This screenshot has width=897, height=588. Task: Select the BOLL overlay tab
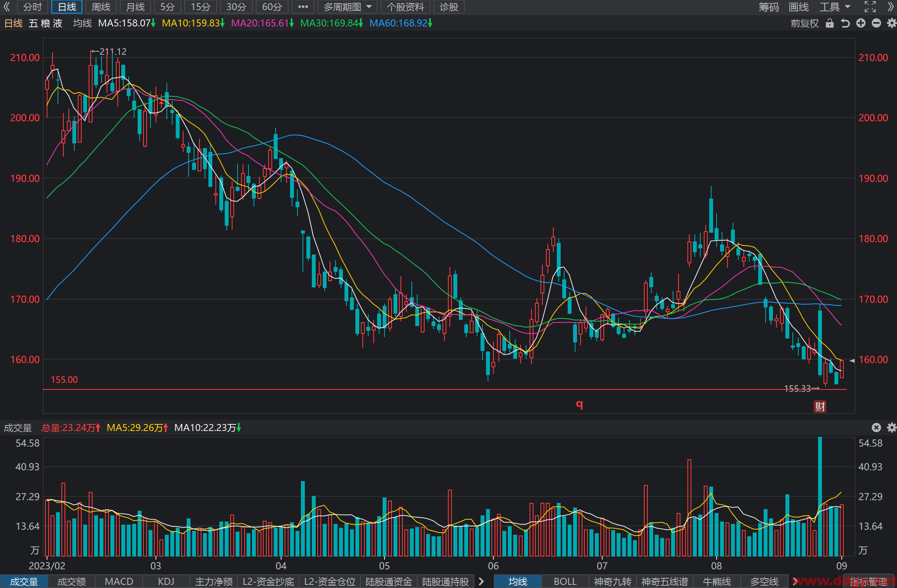565,581
